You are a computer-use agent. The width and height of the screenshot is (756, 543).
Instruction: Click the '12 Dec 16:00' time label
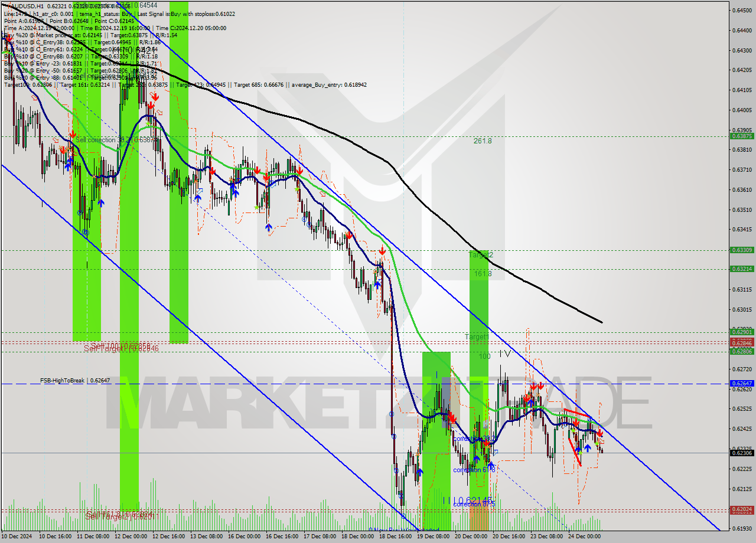(167, 537)
